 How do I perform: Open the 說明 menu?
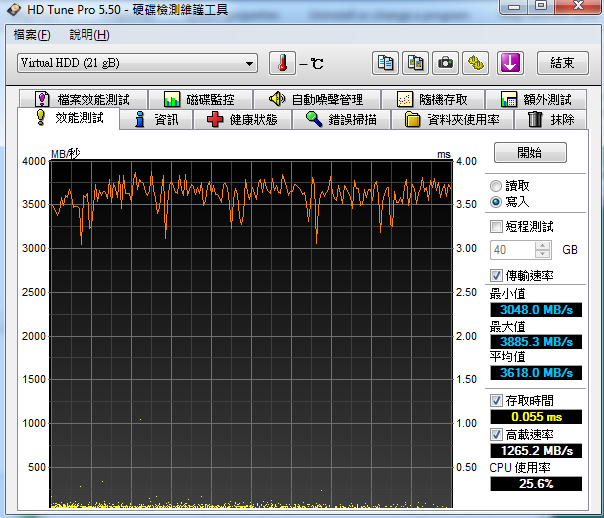[89, 34]
